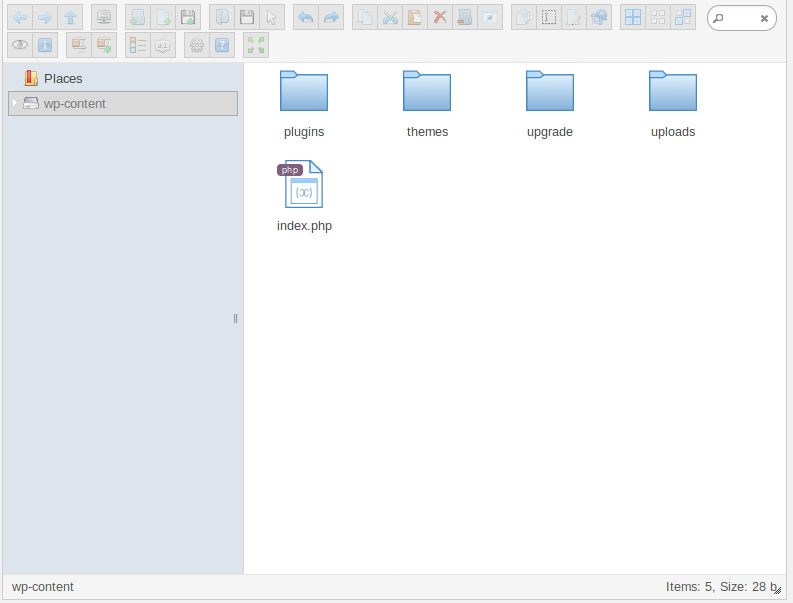Select Places in the sidebar

pyautogui.click(x=63, y=78)
